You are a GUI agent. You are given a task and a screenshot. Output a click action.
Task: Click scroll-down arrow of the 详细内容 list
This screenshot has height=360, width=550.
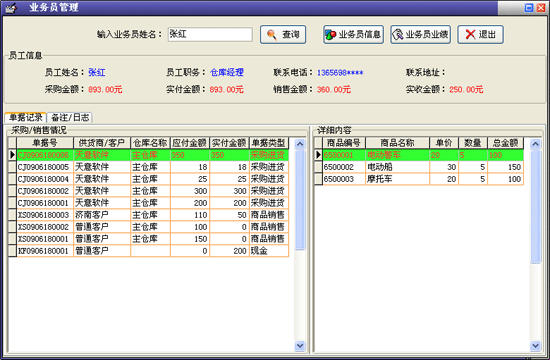pos(535,346)
